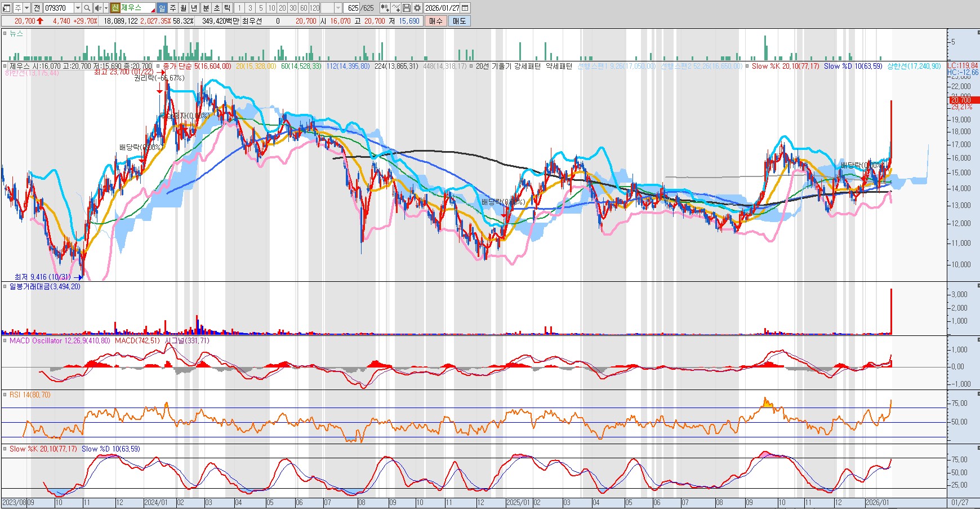Click the bar count field showing 625
980x509 pixels.
coord(351,8)
